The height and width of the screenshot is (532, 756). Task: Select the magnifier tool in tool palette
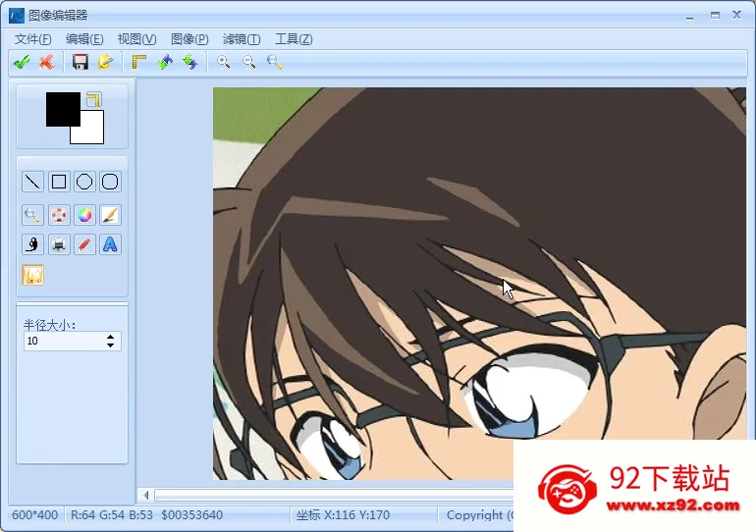click(x=32, y=215)
